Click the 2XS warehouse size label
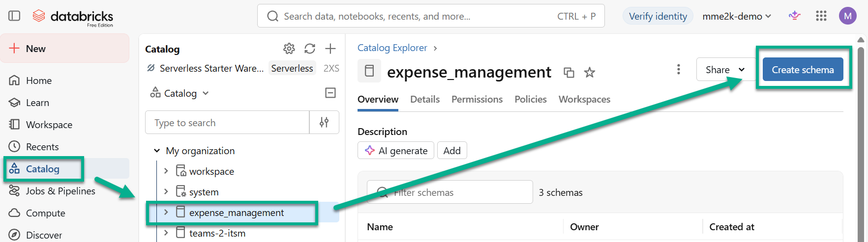868x242 pixels. 331,68
